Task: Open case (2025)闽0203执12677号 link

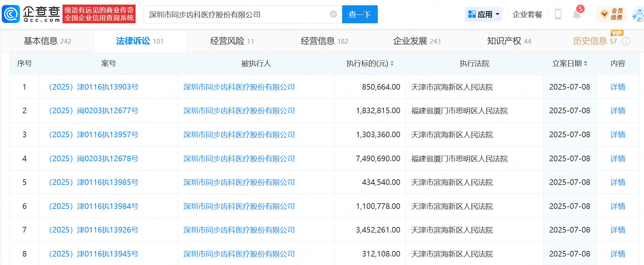Action: (94, 111)
